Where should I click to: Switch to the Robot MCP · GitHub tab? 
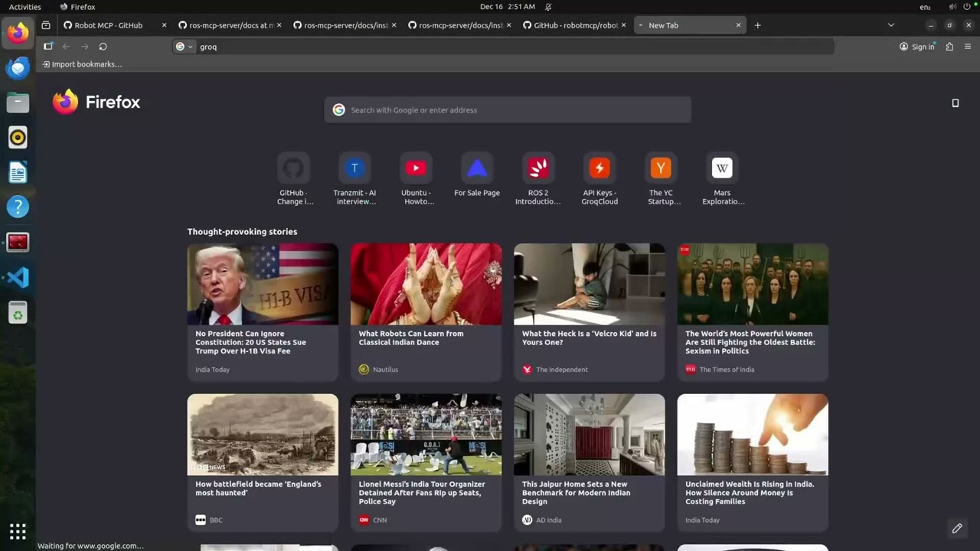[109, 25]
